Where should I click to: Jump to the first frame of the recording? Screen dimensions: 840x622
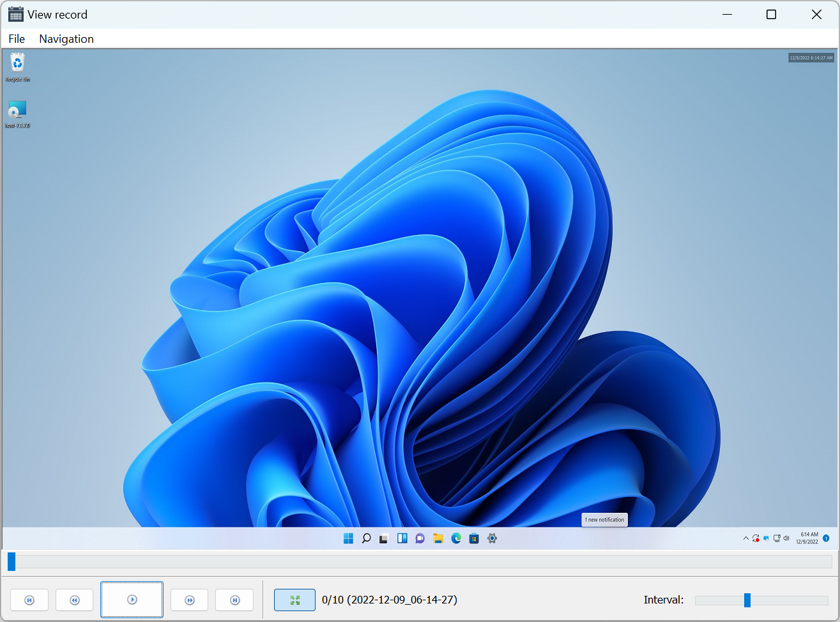(29, 600)
